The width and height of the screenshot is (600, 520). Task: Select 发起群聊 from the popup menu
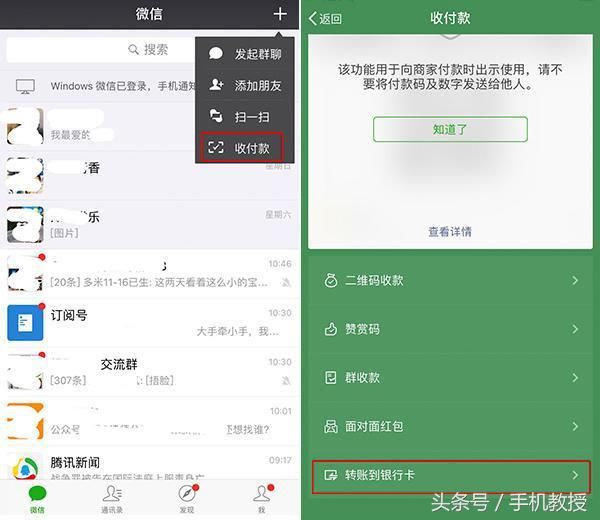tap(245, 54)
